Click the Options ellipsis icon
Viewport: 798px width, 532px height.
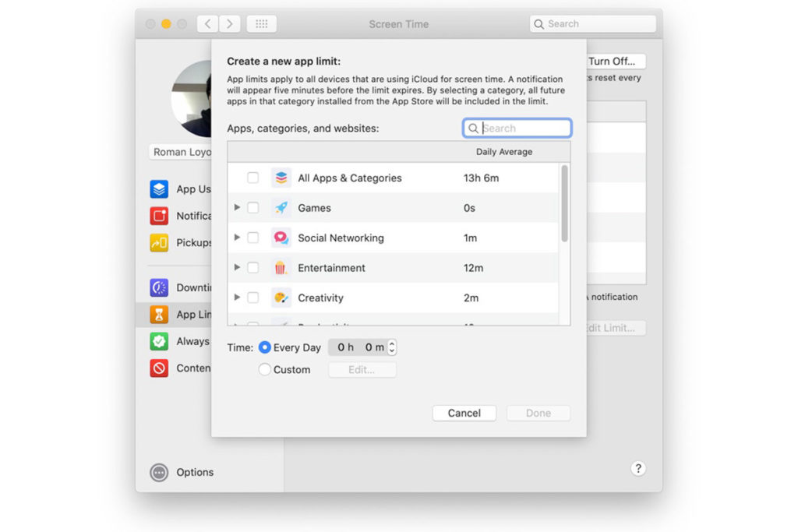pos(159,473)
